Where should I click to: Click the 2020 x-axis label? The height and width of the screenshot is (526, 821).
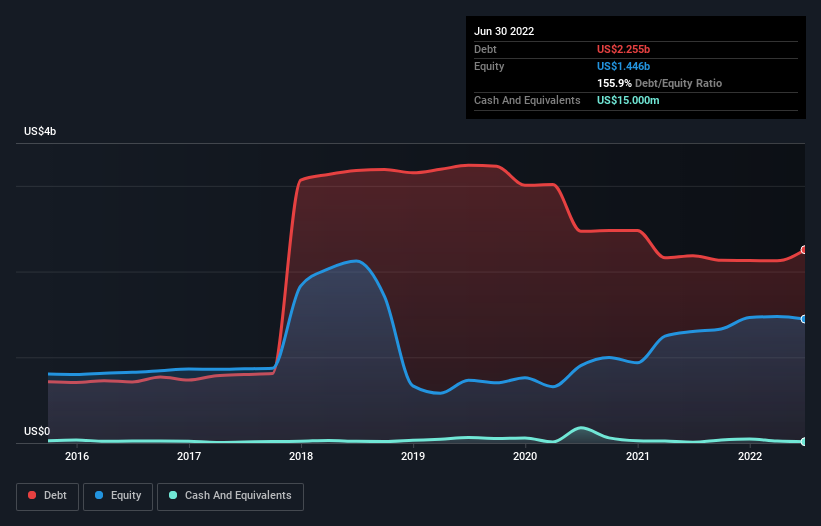pyautogui.click(x=525, y=456)
